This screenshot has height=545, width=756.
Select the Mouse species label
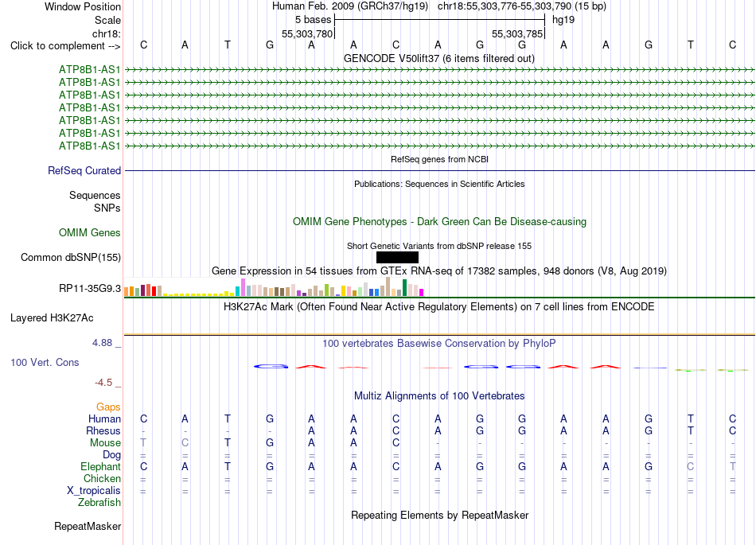(x=106, y=443)
